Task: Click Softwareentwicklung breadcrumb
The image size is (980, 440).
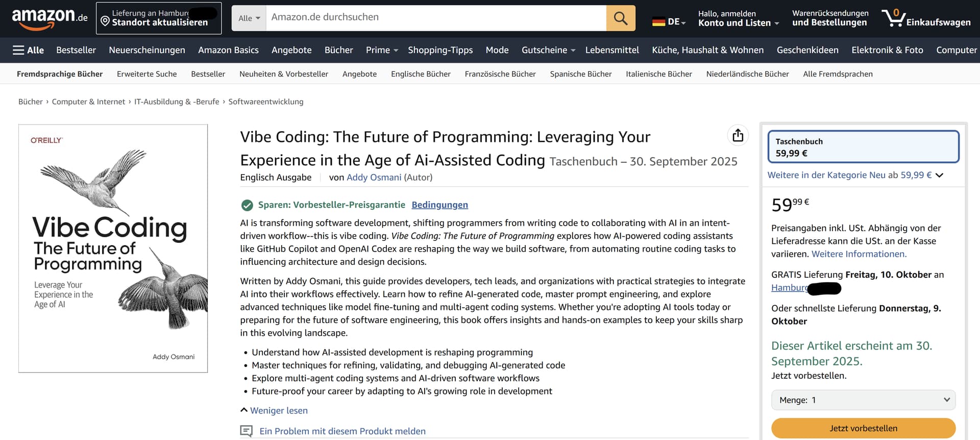Action: coord(266,102)
